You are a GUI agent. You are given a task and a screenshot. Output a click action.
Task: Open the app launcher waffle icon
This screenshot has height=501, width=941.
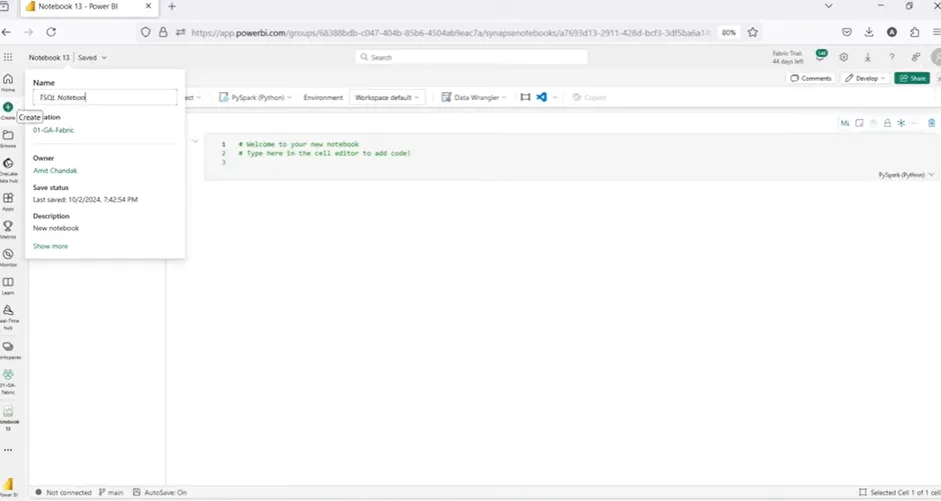tap(8, 57)
